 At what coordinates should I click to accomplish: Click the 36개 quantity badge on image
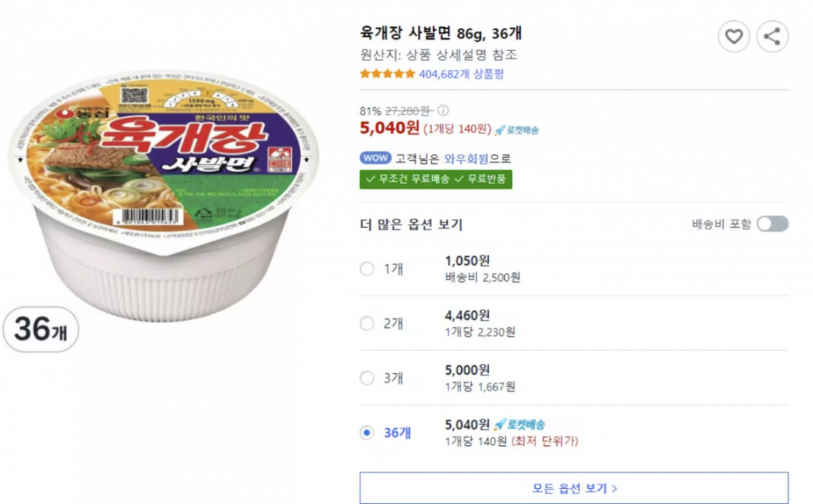coord(40,329)
